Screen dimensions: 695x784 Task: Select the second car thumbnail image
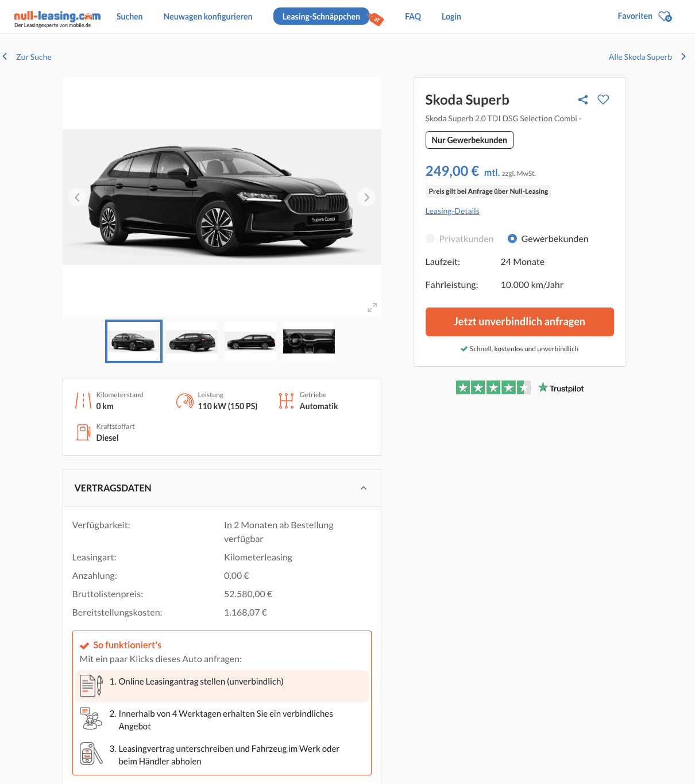pyautogui.click(x=192, y=341)
